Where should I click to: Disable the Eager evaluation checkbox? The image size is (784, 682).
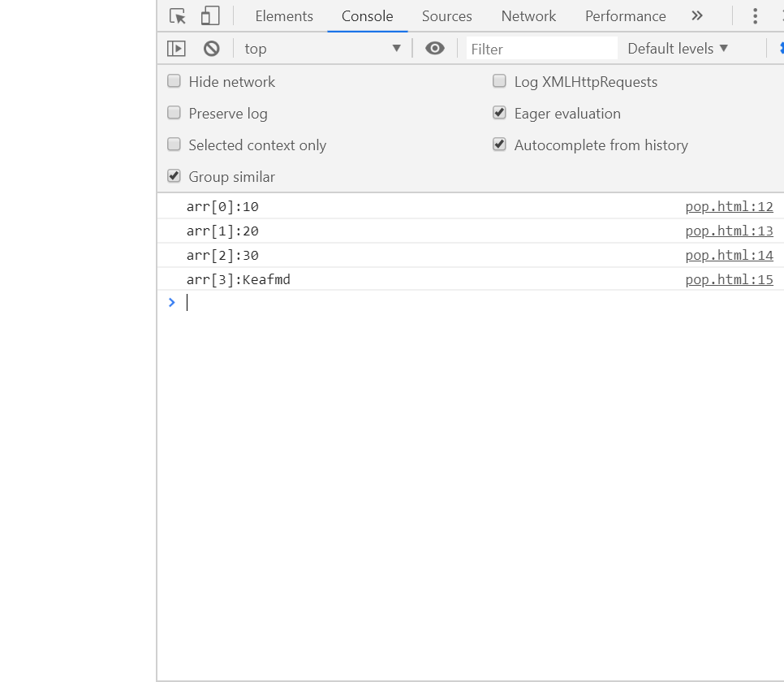(x=499, y=113)
